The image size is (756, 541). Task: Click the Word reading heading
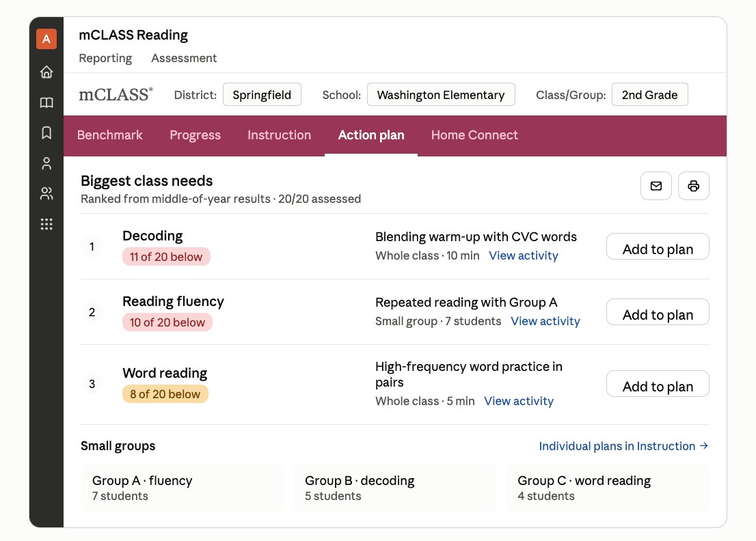(165, 374)
